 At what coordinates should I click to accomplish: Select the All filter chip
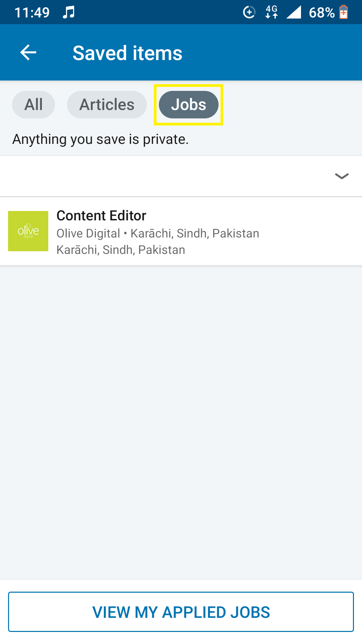coord(34,105)
